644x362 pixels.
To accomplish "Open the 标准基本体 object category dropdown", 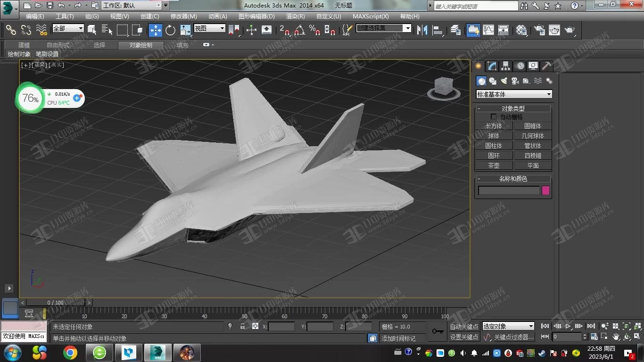I will pyautogui.click(x=514, y=94).
